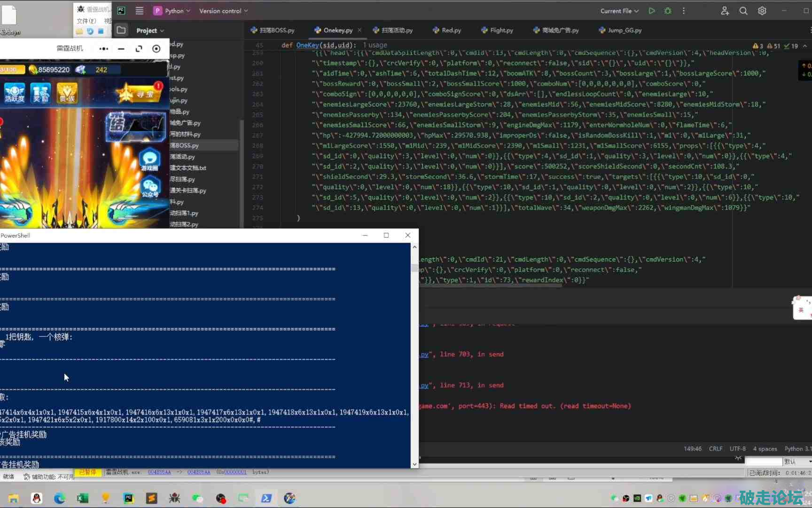Click the CRLF line separator indicator
The image size is (812, 508).
[715, 449]
